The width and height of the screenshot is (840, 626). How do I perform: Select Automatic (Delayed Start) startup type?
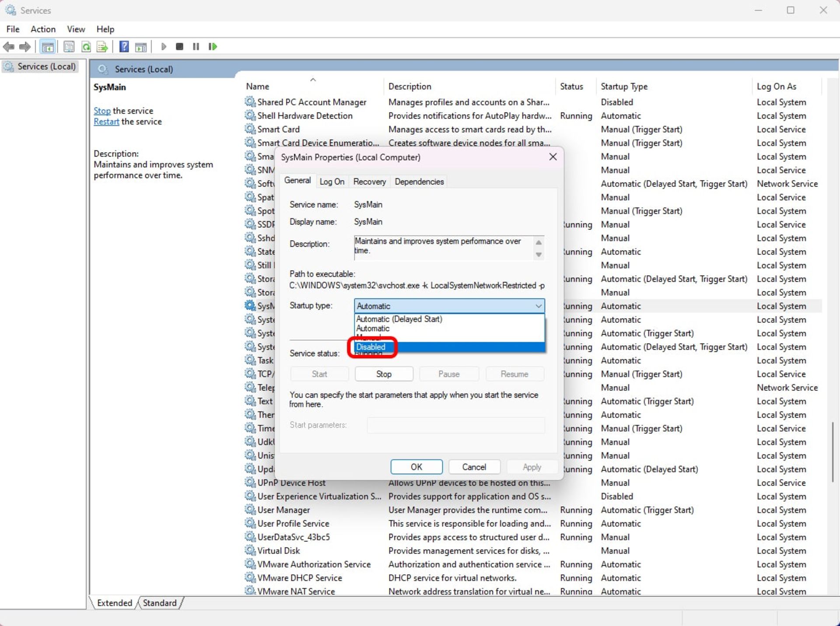(399, 319)
